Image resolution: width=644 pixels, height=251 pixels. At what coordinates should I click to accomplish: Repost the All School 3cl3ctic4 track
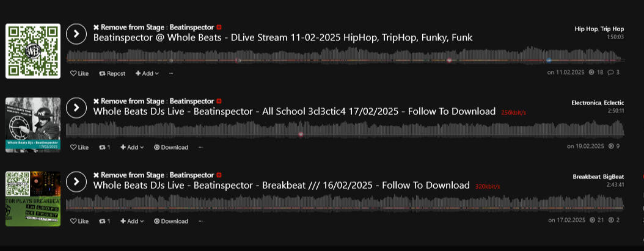pyautogui.click(x=104, y=147)
